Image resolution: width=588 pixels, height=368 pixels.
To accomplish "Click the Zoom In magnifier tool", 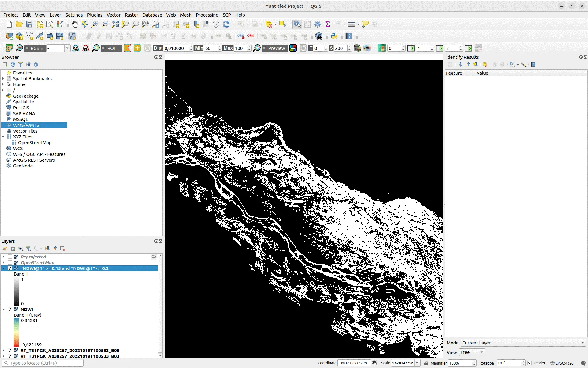I will (95, 24).
